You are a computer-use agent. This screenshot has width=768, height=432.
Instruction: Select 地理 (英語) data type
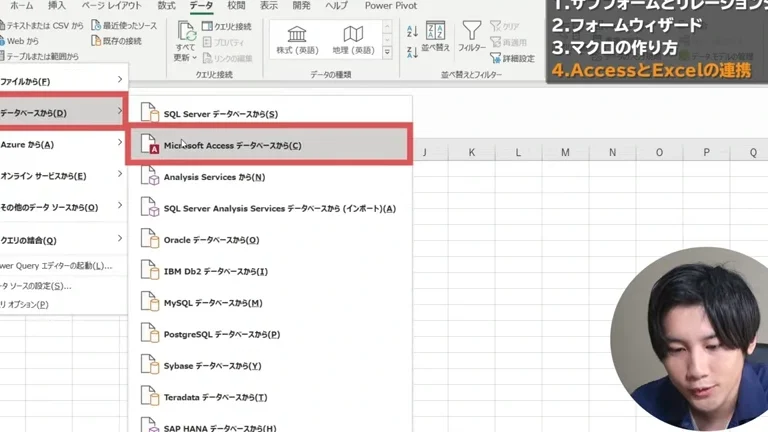[x=353, y=40]
